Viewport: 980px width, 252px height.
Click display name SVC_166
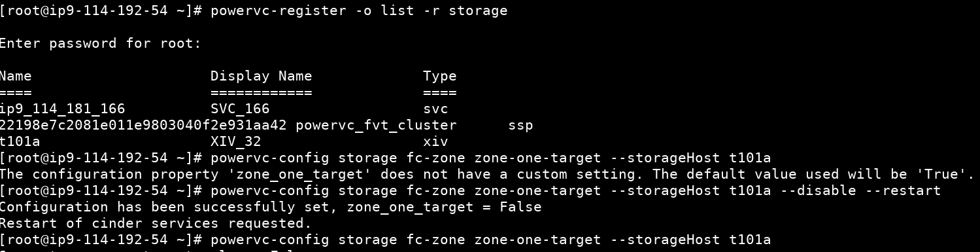coord(240,109)
